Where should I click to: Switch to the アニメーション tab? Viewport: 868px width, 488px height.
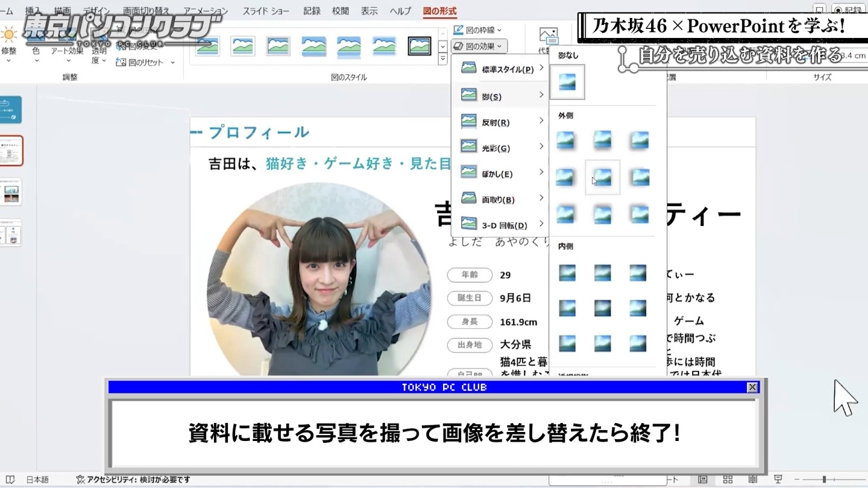pyautogui.click(x=206, y=11)
